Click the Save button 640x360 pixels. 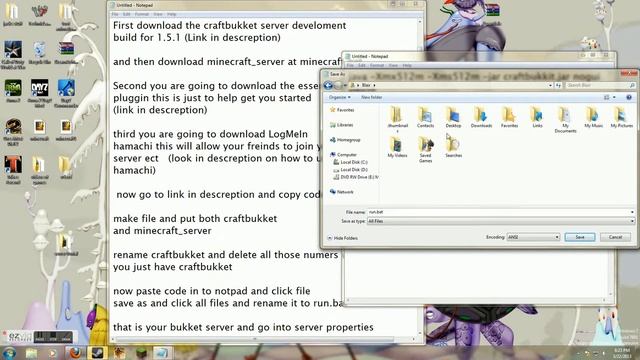pos(580,237)
